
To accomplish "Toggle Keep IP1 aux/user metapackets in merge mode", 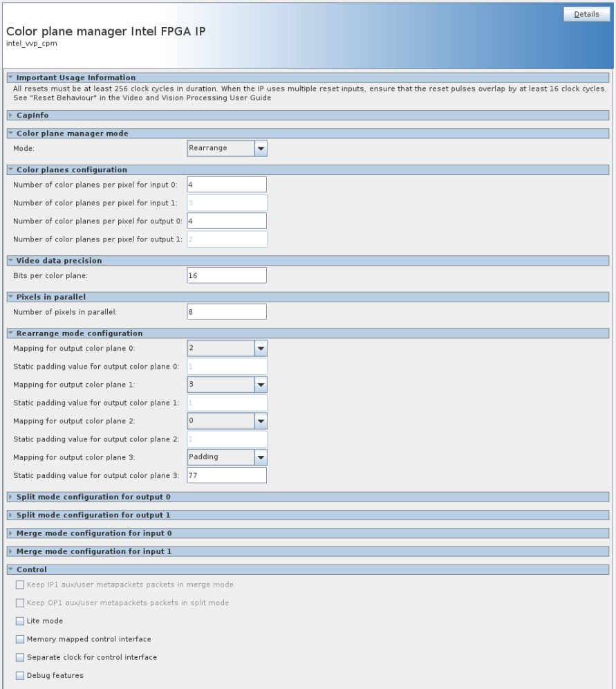I will 20,585.
